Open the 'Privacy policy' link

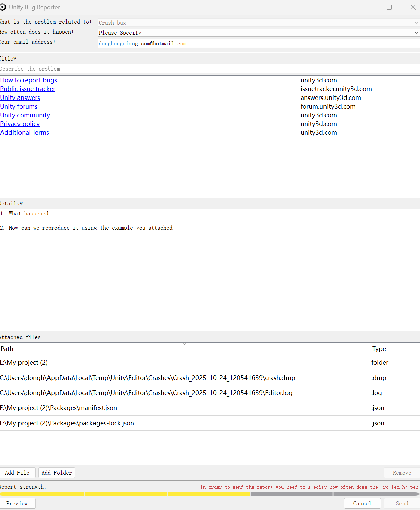pyautogui.click(x=20, y=124)
